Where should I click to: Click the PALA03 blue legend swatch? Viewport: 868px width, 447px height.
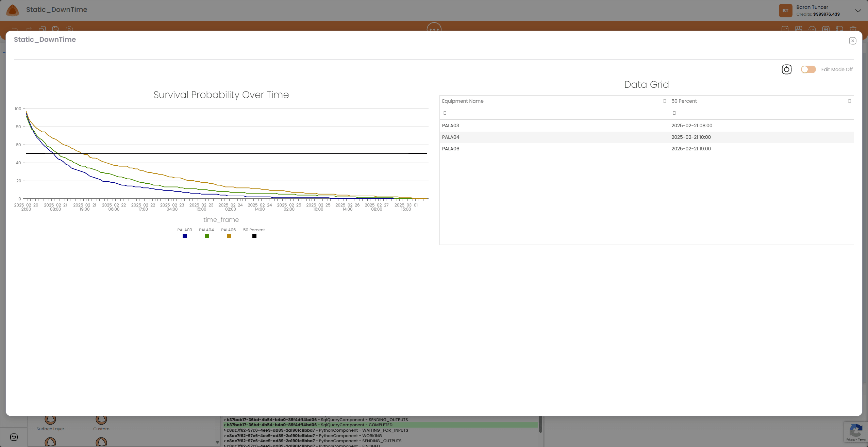click(x=184, y=236)
